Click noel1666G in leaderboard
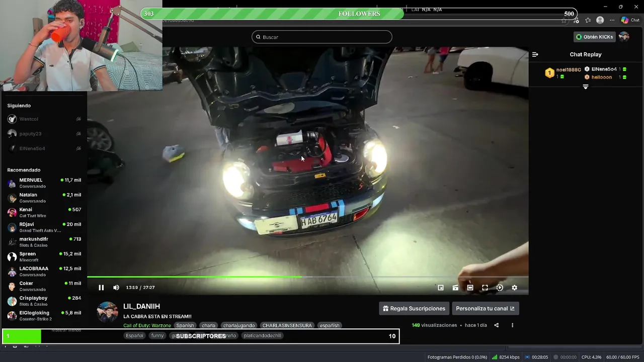644x362 pixels. (569, 70)
